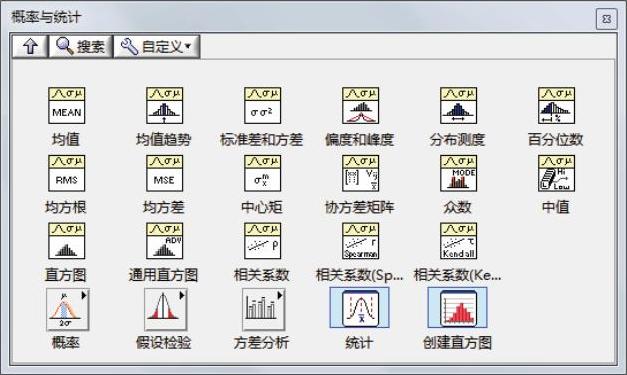Image resolution: width=627 pixels, height=375 pixels.
Task: Click the 相关系数(Ke... label text
Action: click(457, 275)
